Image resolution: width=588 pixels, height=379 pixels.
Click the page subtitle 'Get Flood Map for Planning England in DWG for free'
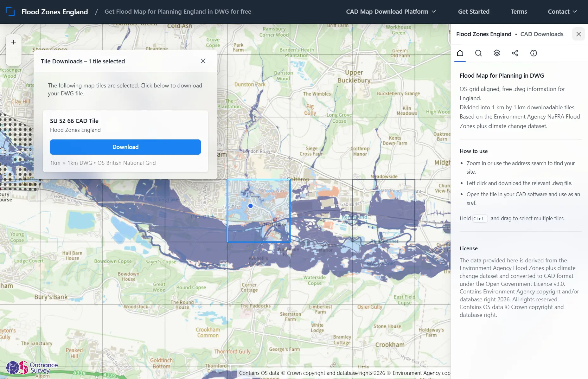178,12
